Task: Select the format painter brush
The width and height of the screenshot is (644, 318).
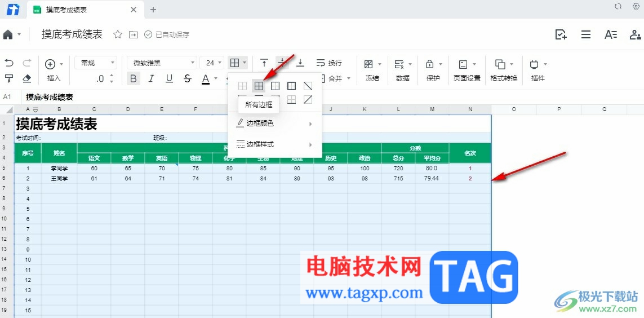Action: pyautogui.click(x=9, y=78)
